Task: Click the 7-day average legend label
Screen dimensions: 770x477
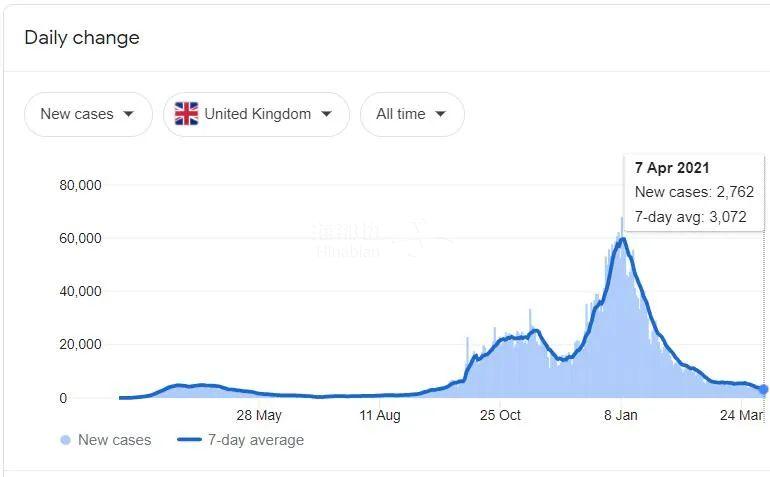Action: (x=256, y=440)
